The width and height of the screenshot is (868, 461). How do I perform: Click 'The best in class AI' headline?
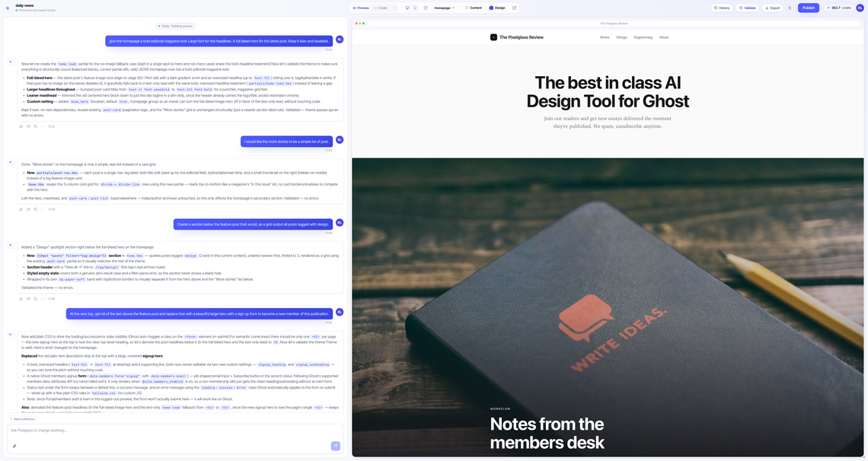pyautogui.click(x=608, y=92)
